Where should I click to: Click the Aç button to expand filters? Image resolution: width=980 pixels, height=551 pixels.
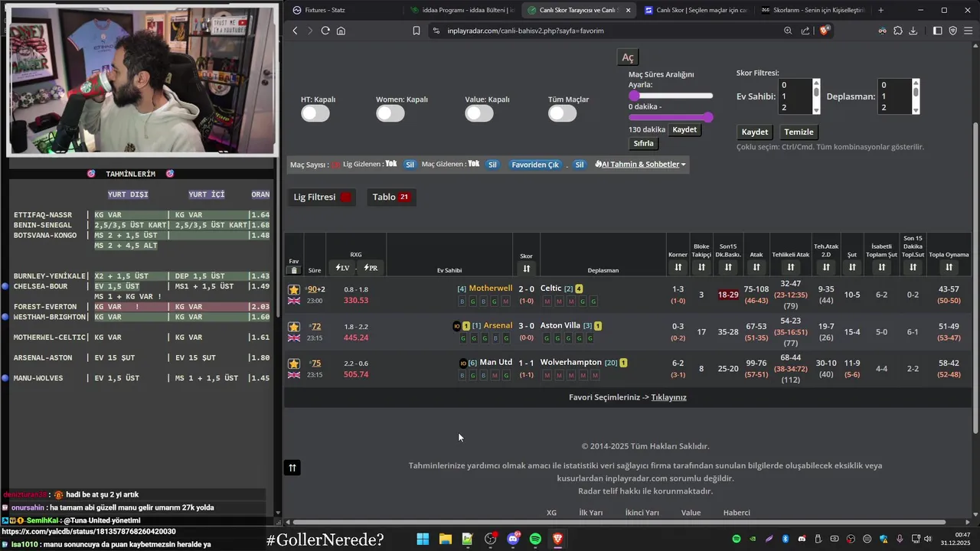[628, 58]
